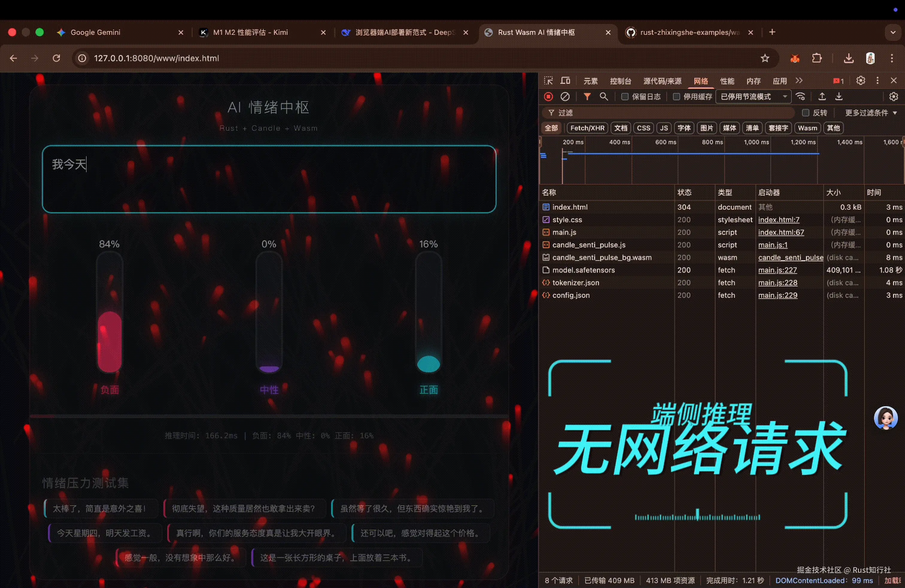Select the Fetch/XHR filter tab
The width and height of the screenshot is (905, 588).
pos(587,128)
